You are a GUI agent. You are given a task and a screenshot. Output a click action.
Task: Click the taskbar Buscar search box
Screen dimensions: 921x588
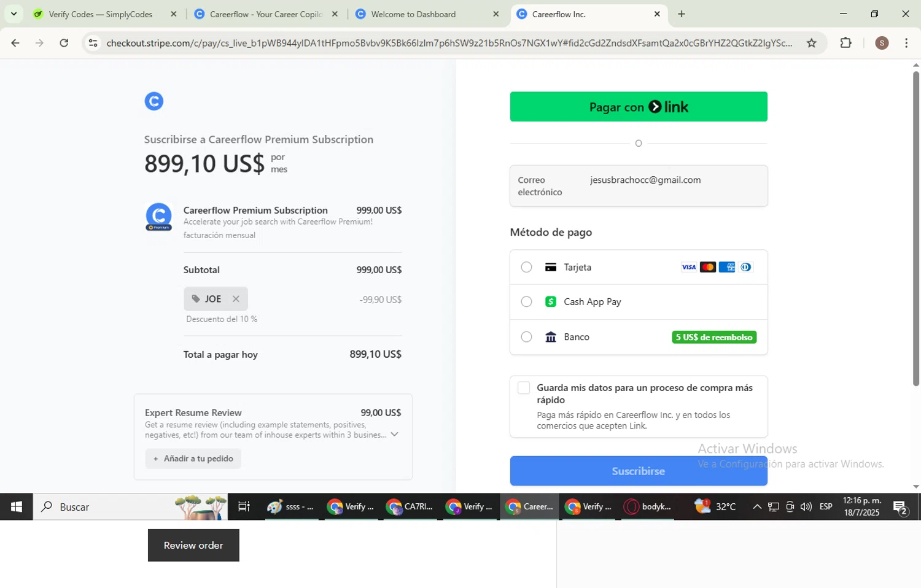[130, 506]
